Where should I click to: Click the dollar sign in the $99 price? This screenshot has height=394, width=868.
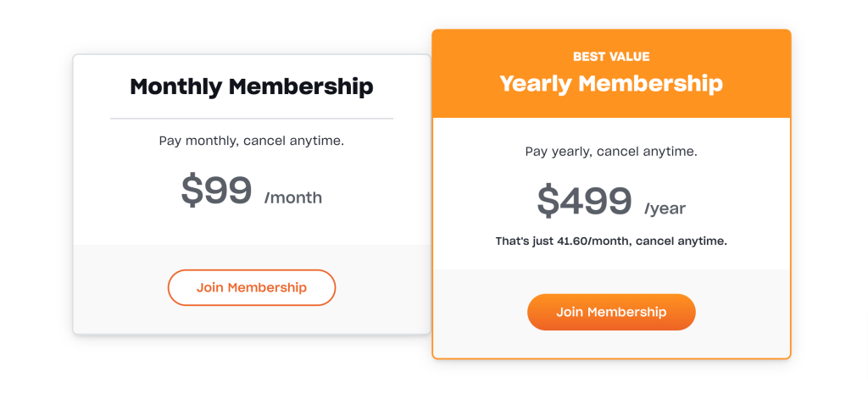[x=192, y=191]
